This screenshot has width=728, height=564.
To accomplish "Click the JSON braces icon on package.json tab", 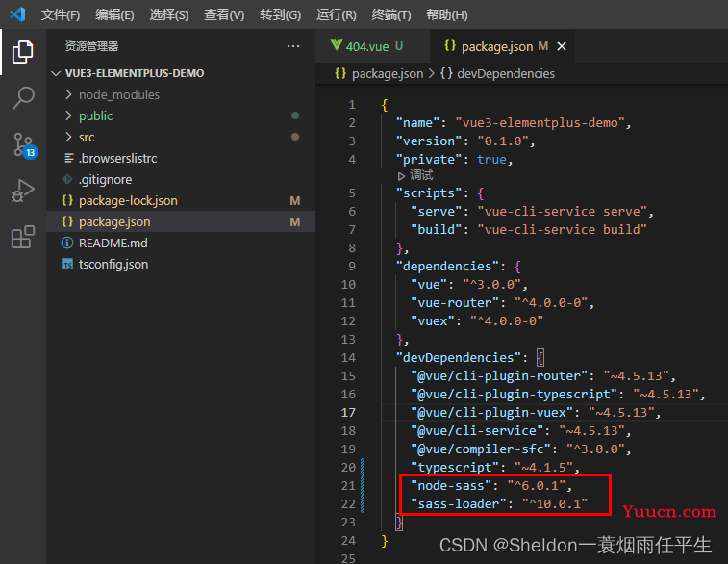I will [450, 45].
